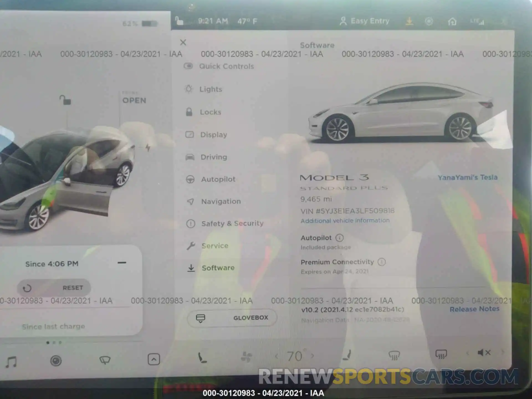This screenshot has height=399, width=532.
Task: Open the Autopilot settings menu
Action: (218, 179)
